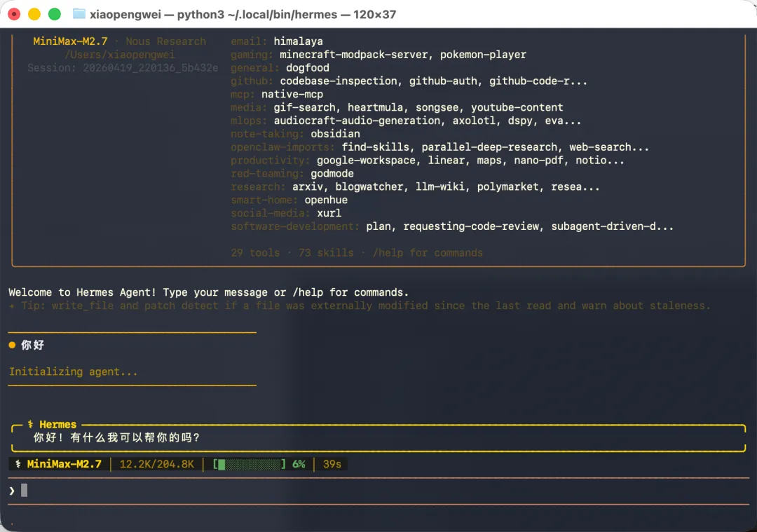757x532 pixels.
Task: Click the '39s' elapsed time
Action: 332,464
